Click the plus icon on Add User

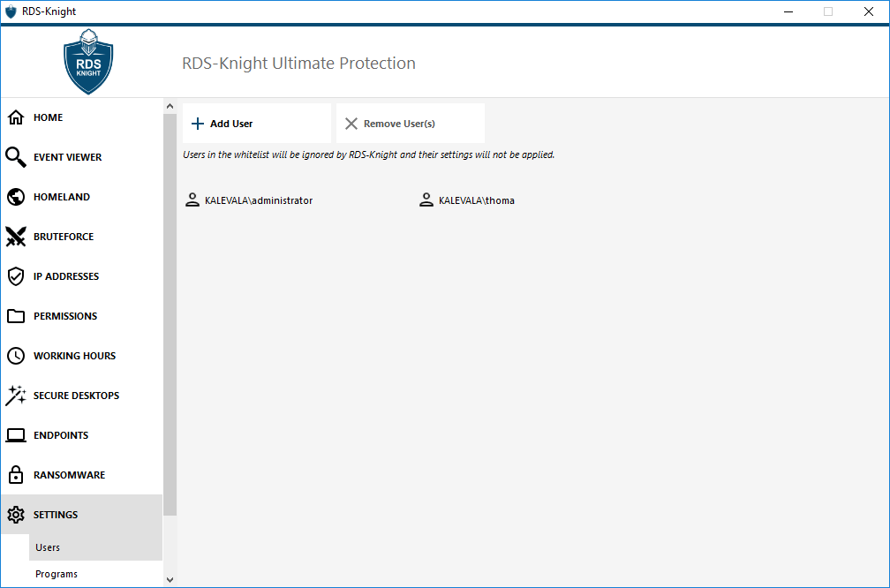[198, 124]
